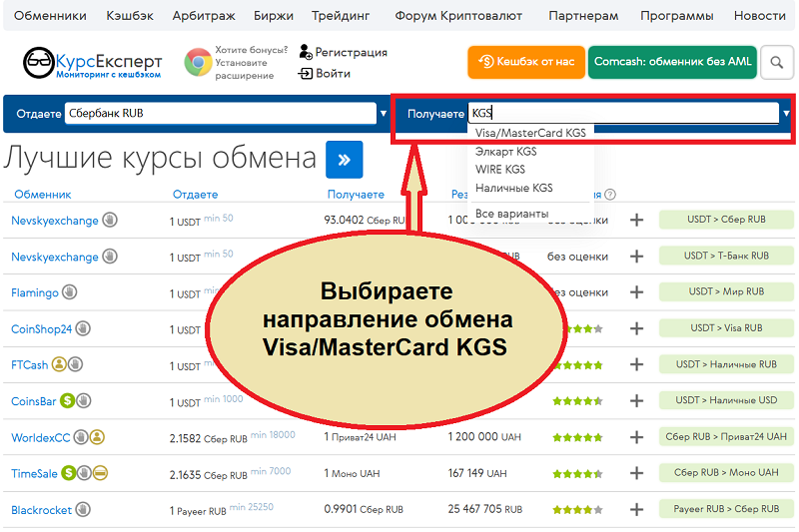Screen dimensions: 799x532
Task: Click the green dollar badge next to TimeSale
Action: coord(68,473)
